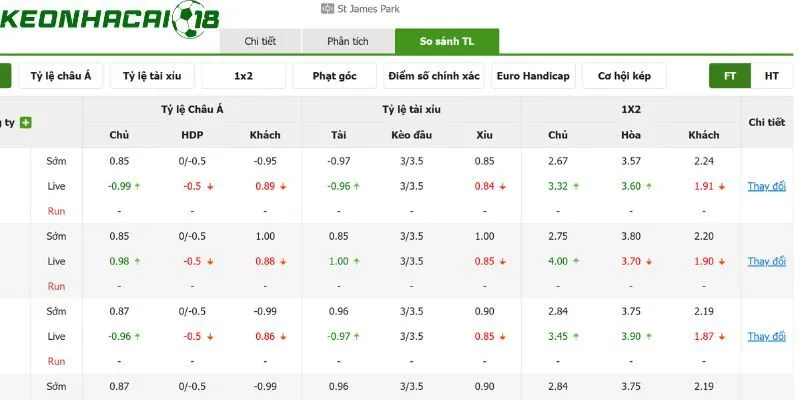Choose the Euro Handicap filter button
This screenshot has height=400, width=800.
pos(533,76)
